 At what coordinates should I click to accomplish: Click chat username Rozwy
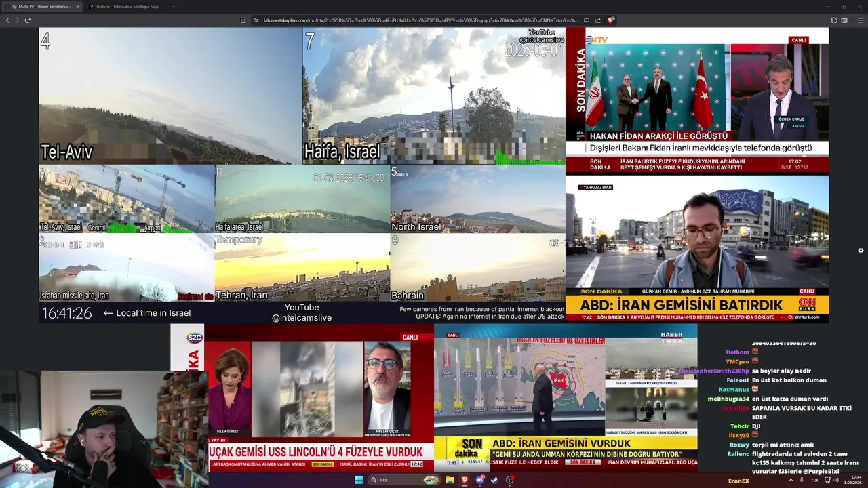pyautogui.click(x=739, y=445)
